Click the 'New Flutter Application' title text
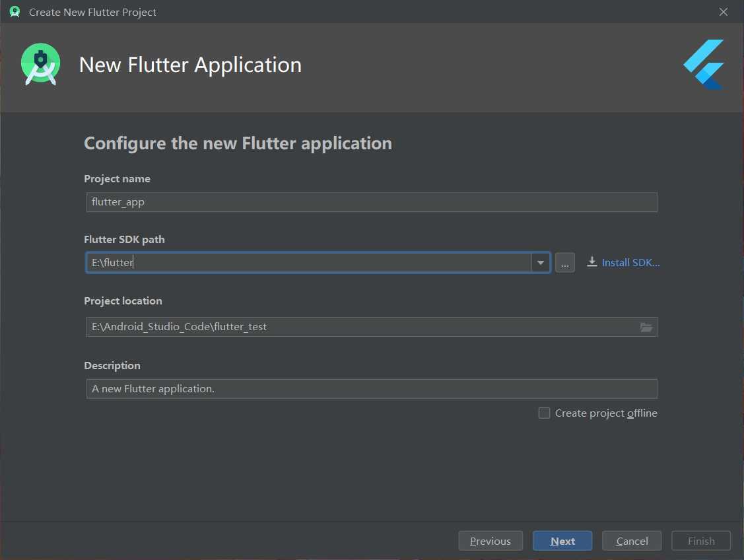This screenshot has width=744, height=560. (x=190, y=65)
